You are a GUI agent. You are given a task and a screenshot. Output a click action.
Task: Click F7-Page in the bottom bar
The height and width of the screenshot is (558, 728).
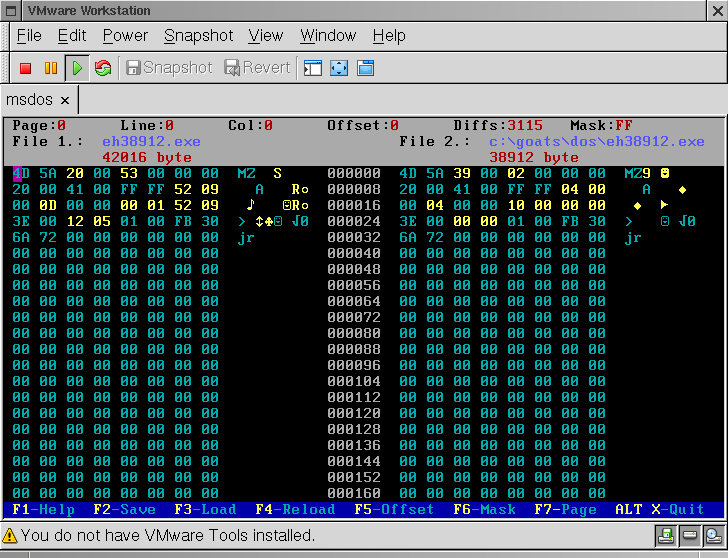coord(565,510)
